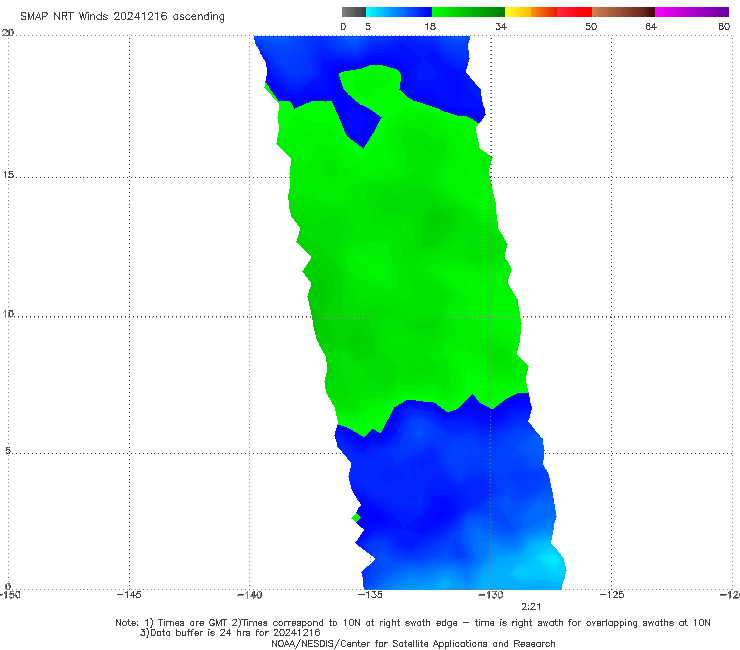The width and height of the screenshot is (740, 650).
Task: Click the "-145" longitude axis label
Action: point(129,595)
